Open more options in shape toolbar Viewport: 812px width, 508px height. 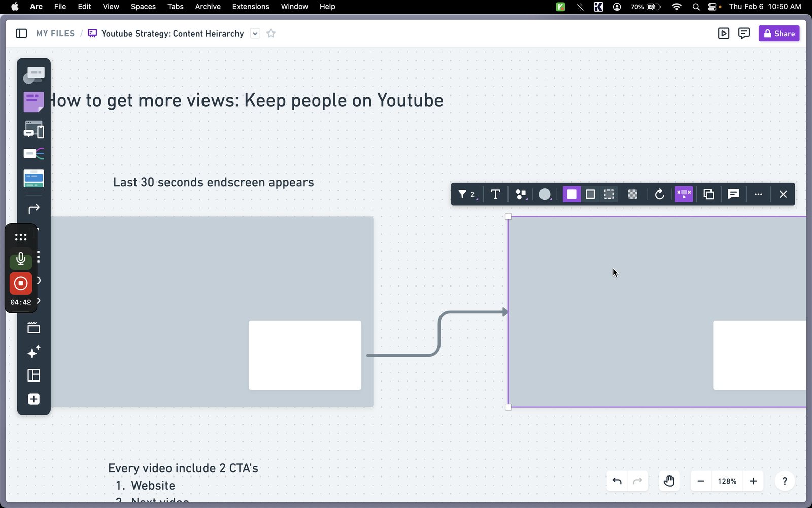[758, 194]
